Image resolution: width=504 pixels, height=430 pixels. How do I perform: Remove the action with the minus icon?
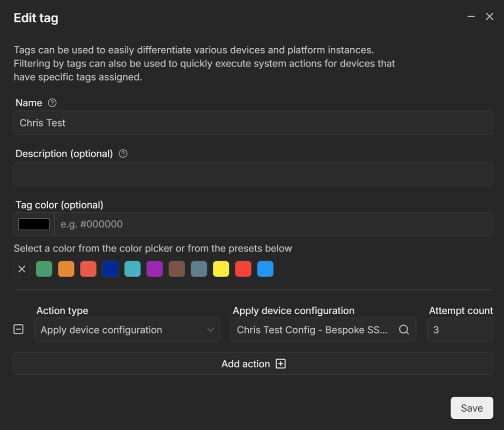tap(18, 330)
